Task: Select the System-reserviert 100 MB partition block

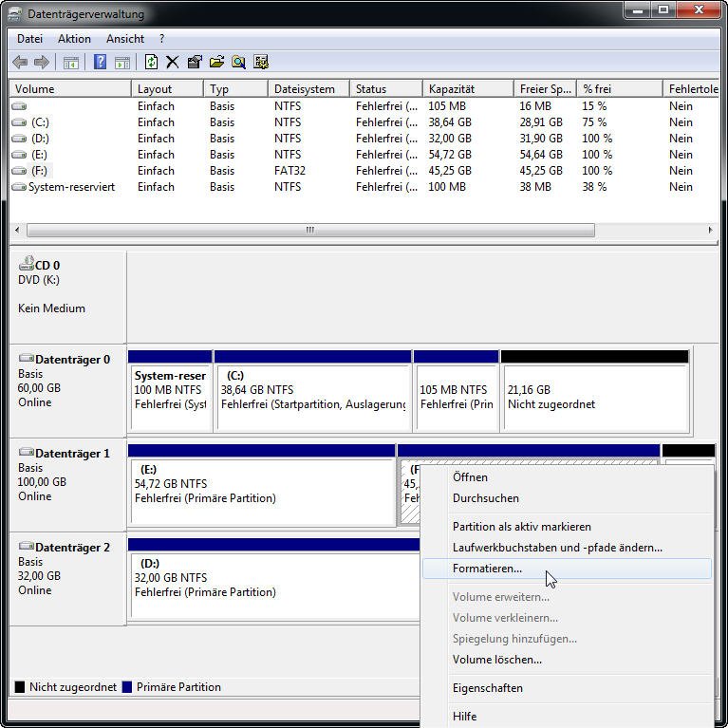Action: [170, 391]
